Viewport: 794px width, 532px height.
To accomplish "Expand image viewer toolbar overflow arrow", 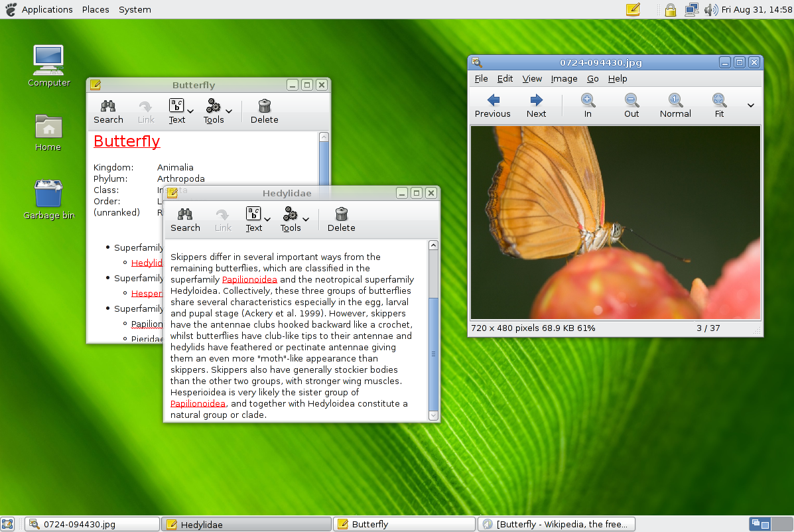I will 751,105.
